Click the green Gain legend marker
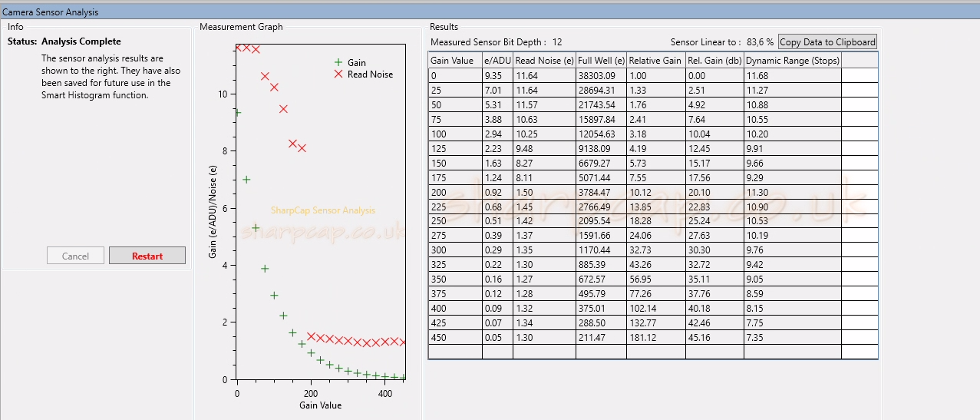Screen dimensions: 980x420 338,62
